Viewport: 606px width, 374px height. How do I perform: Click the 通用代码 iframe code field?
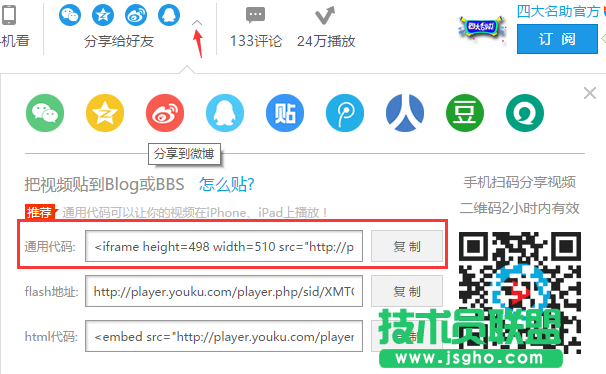(x=224, y=246)
